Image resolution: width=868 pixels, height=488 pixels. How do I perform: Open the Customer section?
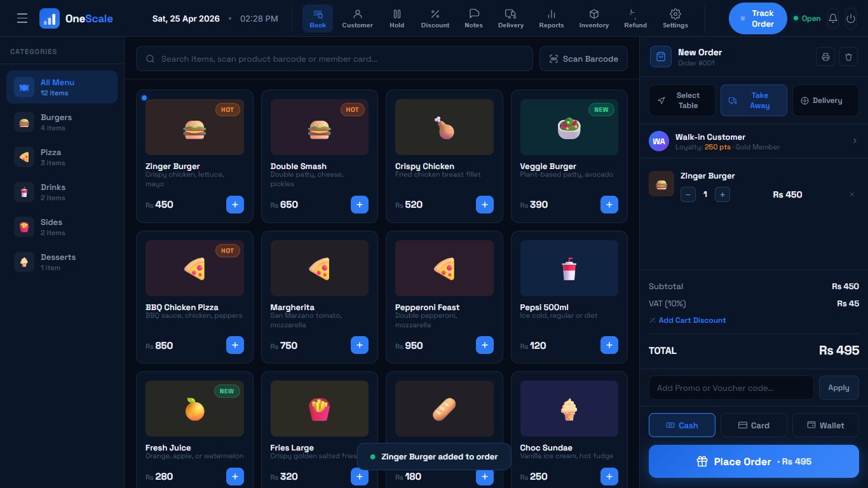[x=357, y=18]
